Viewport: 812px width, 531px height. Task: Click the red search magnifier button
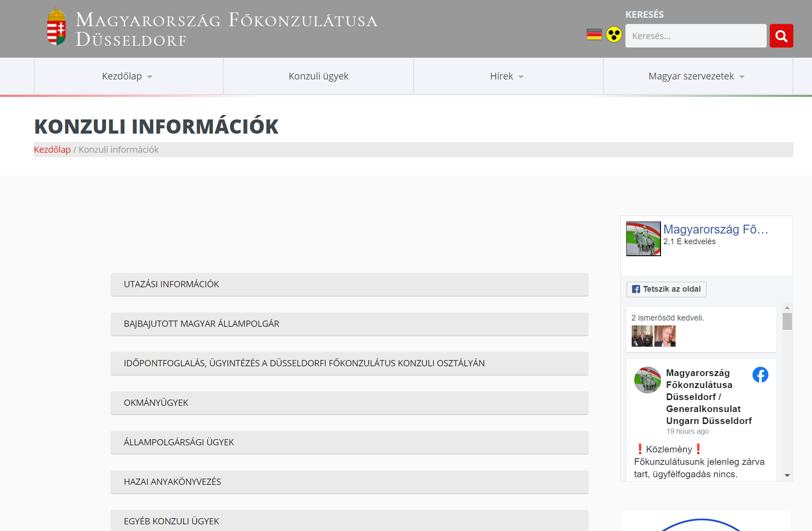coord(781,36)
